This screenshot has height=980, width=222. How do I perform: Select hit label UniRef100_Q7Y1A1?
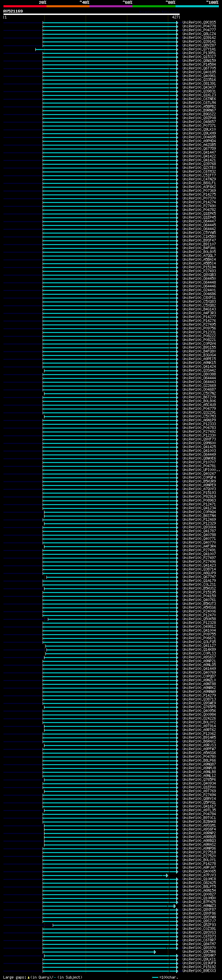coord(199,49)
